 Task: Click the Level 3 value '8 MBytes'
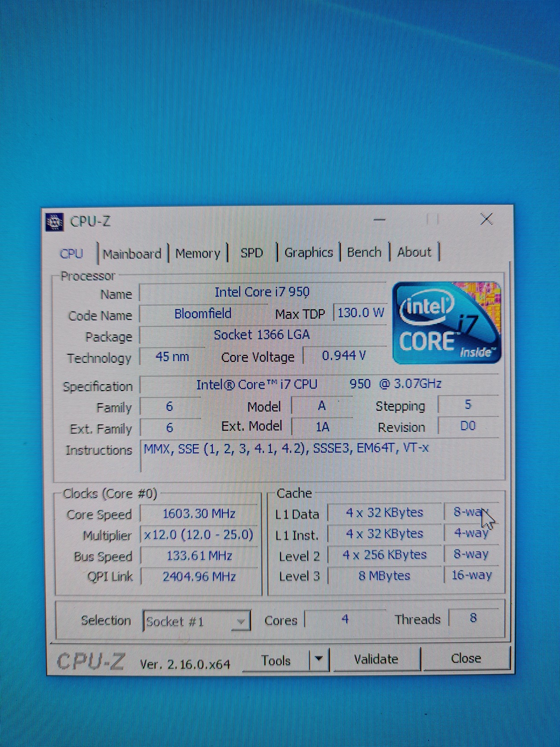(x=384, y=576)
